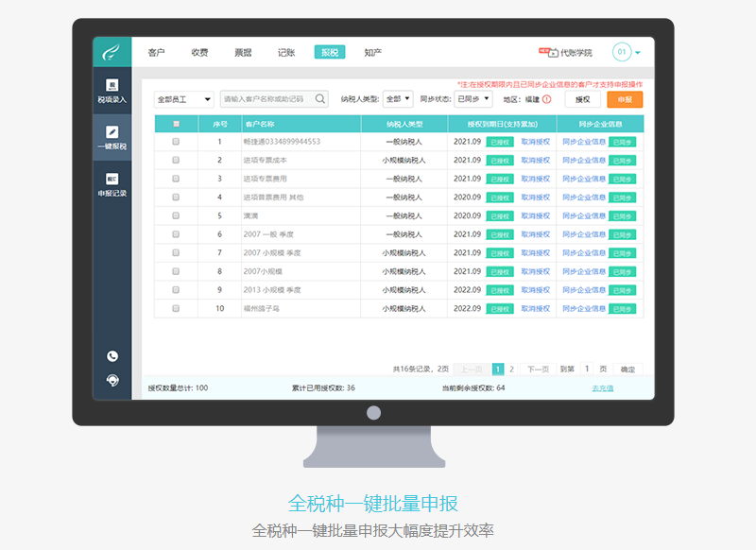This screenshot has height=550, width=756.
Task: Click the 去充值 link
Action: coord(602,387)
